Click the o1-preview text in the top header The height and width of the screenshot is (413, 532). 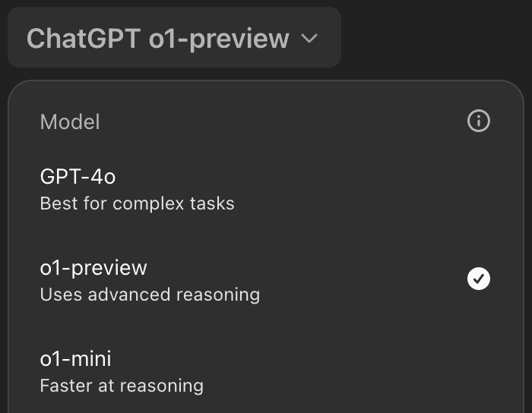click(x=219, y=39)
